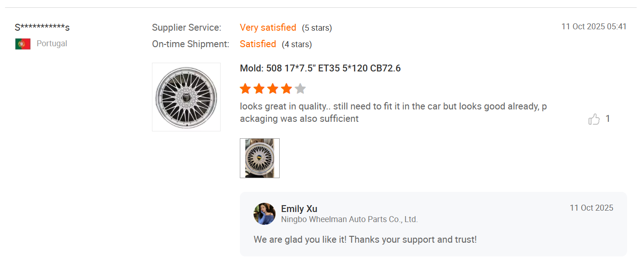Click the helpful count number 1
644x261 pixels.
coord(608,119)
